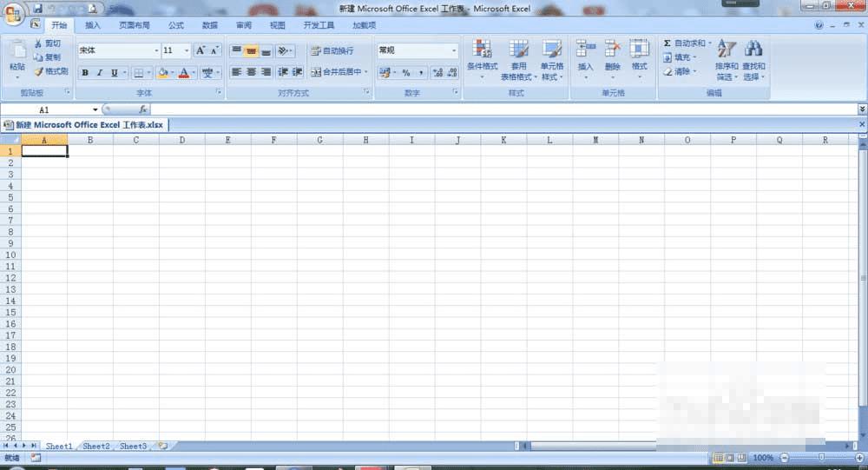Toggle Underline formatting
This screenshot has width=868, height=470.
pos(114,73)
